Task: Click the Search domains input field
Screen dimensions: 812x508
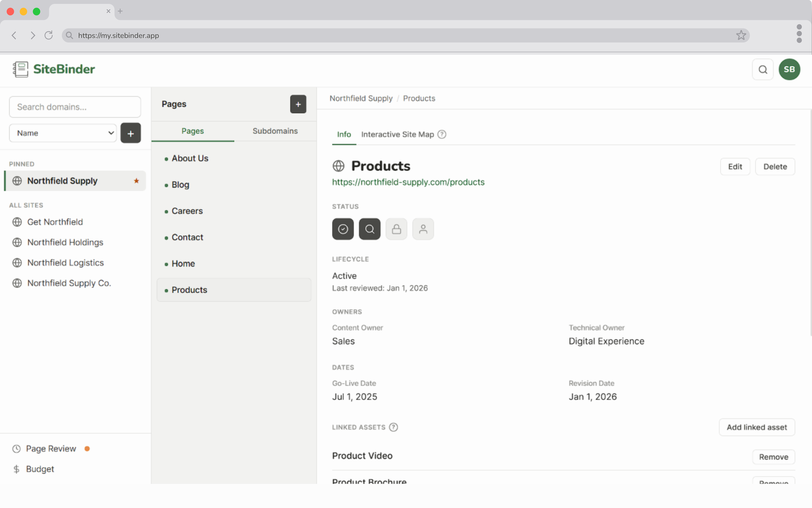Action: 75,107
